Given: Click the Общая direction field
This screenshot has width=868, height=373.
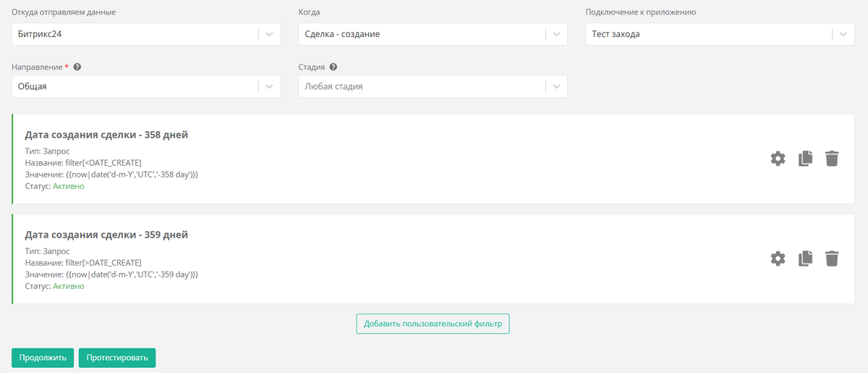Looking at the screenshot, I should click(x=146, y=86).
